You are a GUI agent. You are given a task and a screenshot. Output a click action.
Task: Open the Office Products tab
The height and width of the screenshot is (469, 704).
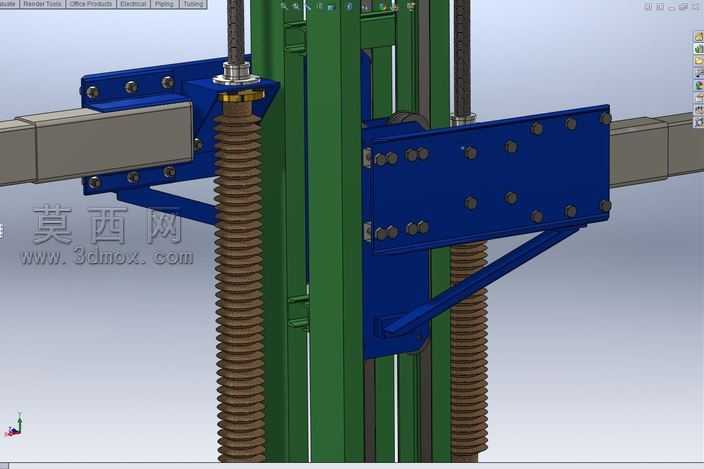coord(91,4)
